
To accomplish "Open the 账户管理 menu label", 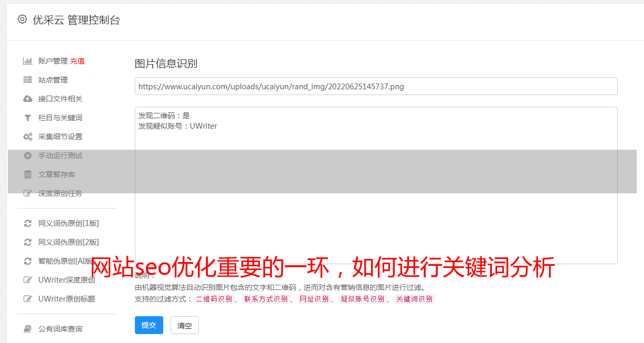I will point(53,61).
